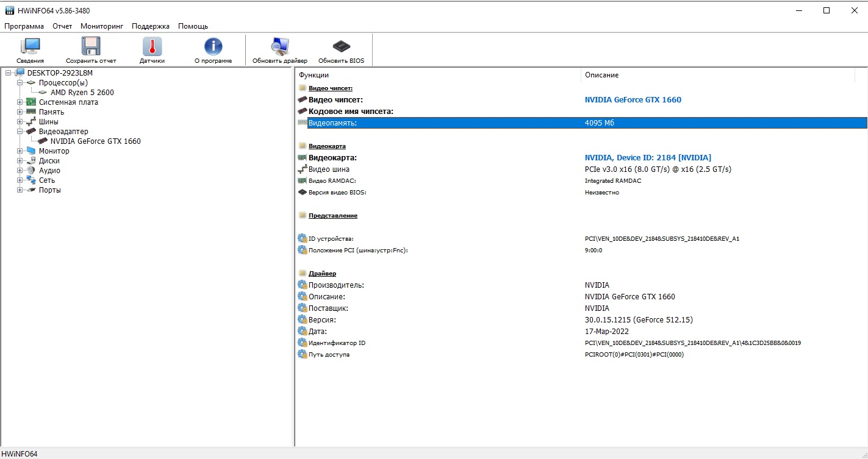Click the 17-Мар-2022 driver date
This screenshot has width=868, height=459.
(x=608, y=331)
